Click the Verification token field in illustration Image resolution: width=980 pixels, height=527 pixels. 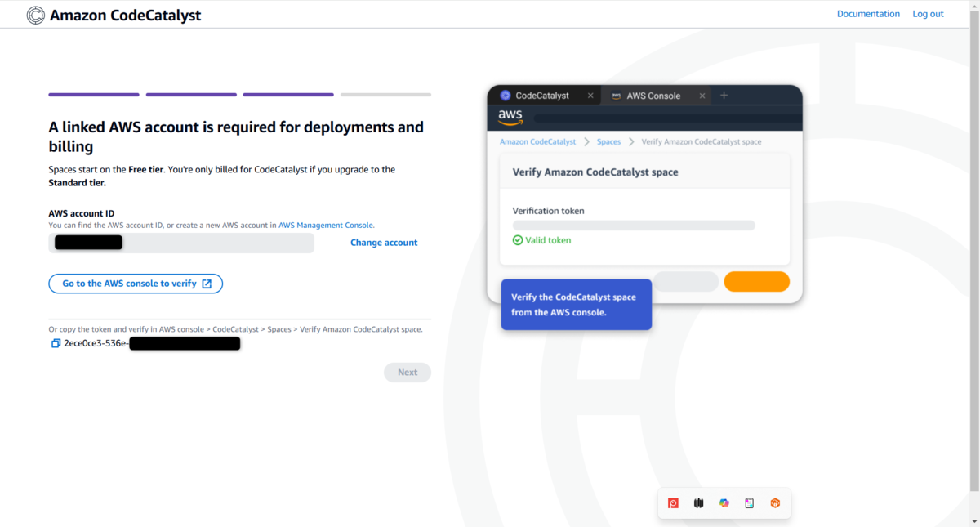(634, 226)
